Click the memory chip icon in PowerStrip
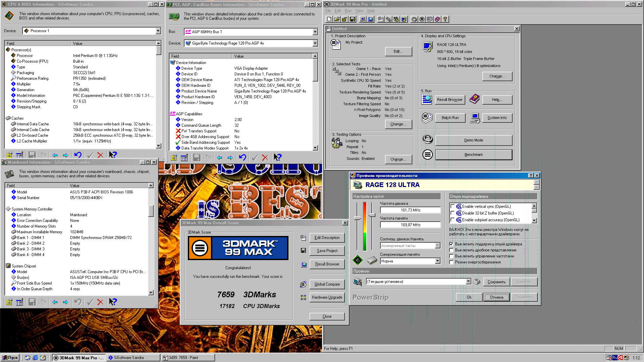 372,260
